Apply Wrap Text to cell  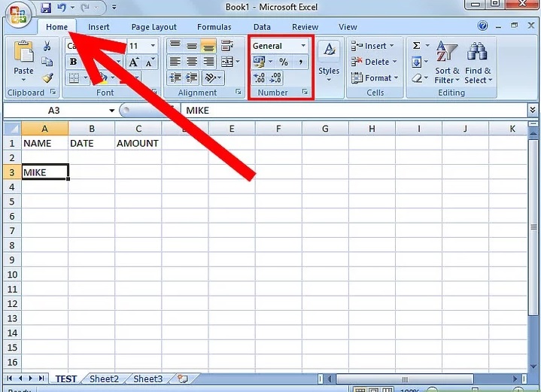tap(226, 45)
